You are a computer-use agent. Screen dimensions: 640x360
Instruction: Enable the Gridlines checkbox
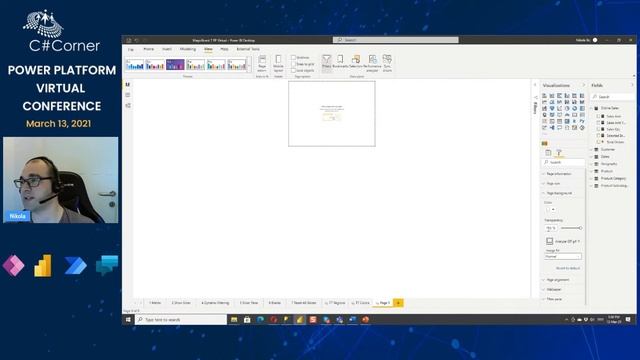point(293,58)
